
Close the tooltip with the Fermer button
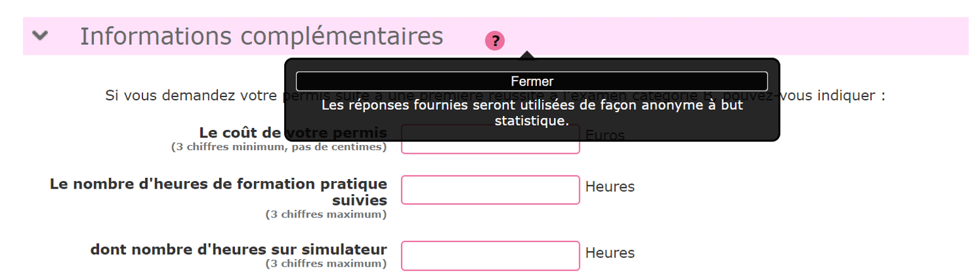point(532,81)
